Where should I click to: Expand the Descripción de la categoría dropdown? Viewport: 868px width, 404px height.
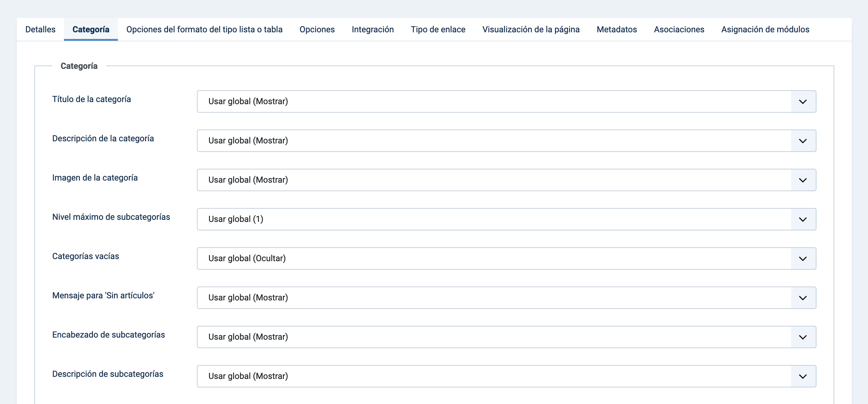(x=506, y=141)
